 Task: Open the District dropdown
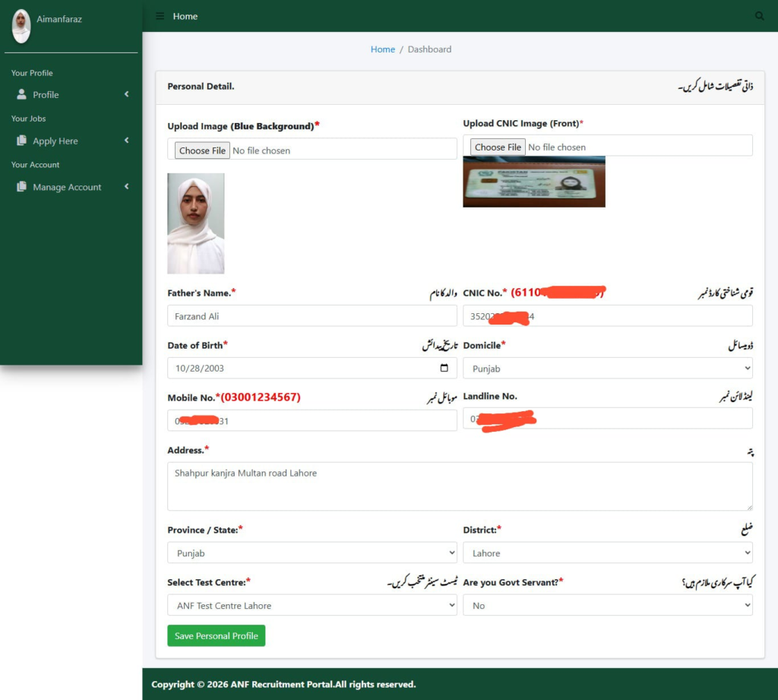point(607,553)
